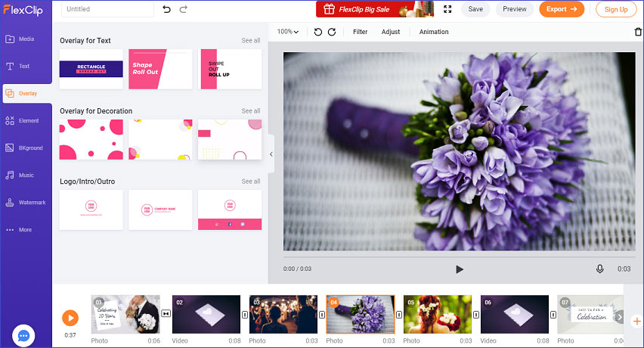Click the orange Export button
The width and height of the screenshot is (644, 348).
(562, 9)
